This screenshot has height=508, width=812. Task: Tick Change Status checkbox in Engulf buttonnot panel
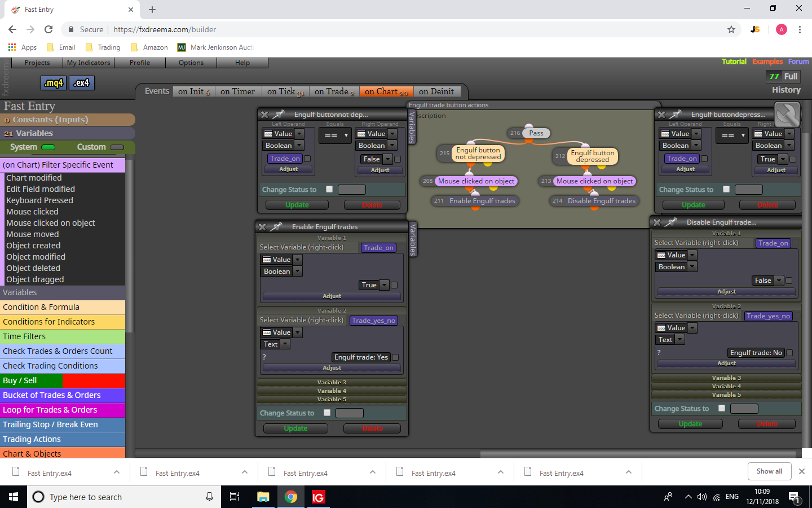[x=329, y=189]
